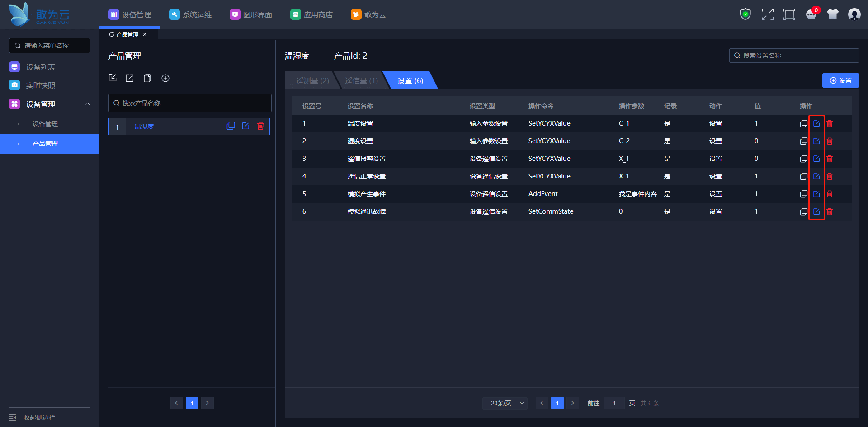Screen dimensions: 868x427
Task: Collapse the sidebar with 收起侧边栏
Action: coord(39,418)
